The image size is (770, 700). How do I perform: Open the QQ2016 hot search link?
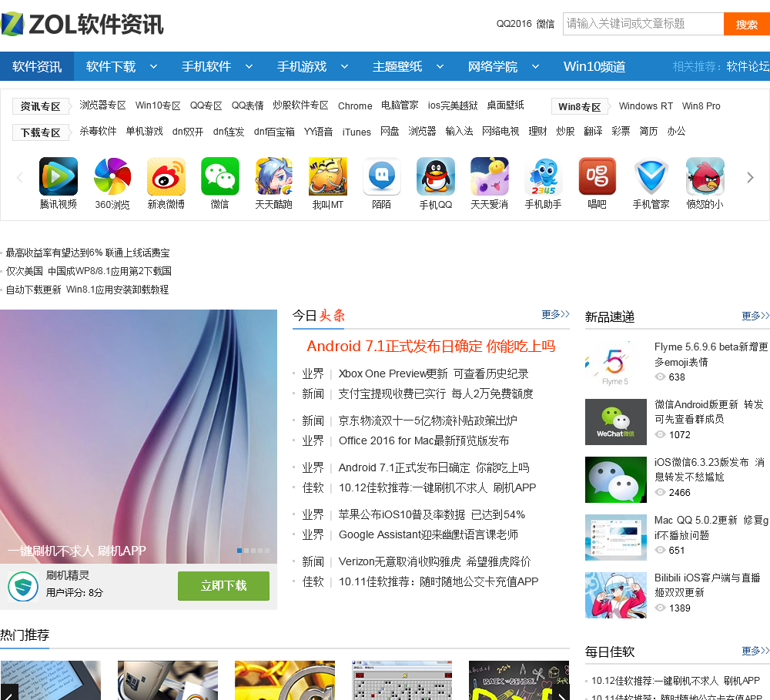[x=514, y=24]
